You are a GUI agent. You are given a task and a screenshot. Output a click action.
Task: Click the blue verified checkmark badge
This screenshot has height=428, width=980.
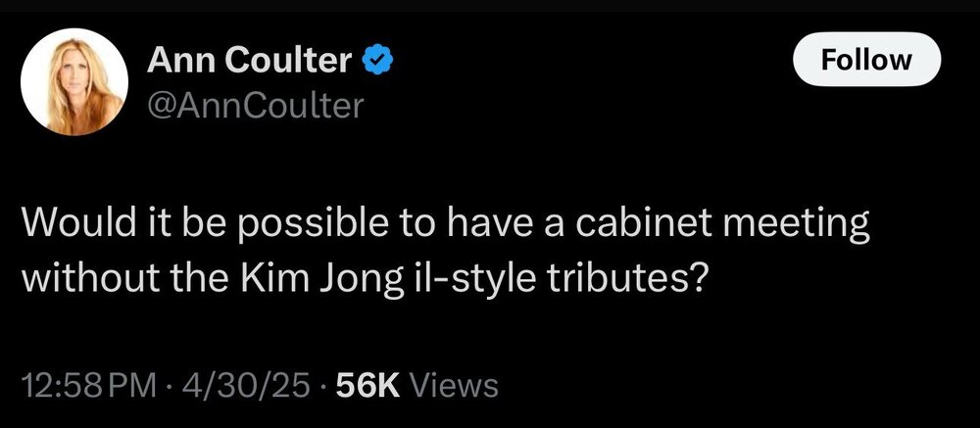point(378,63)
